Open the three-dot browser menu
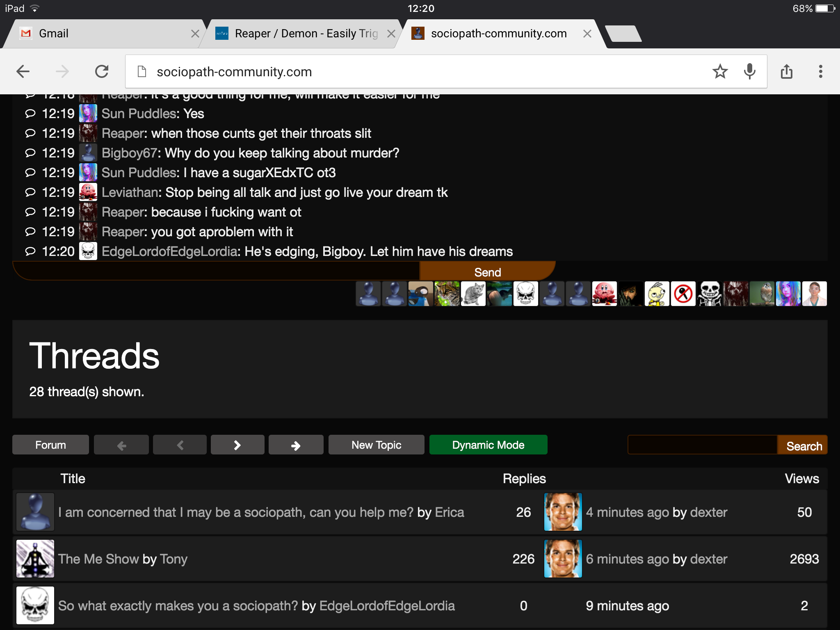The width and height of the screenshot is (840, 630). [x=820, y=72]
